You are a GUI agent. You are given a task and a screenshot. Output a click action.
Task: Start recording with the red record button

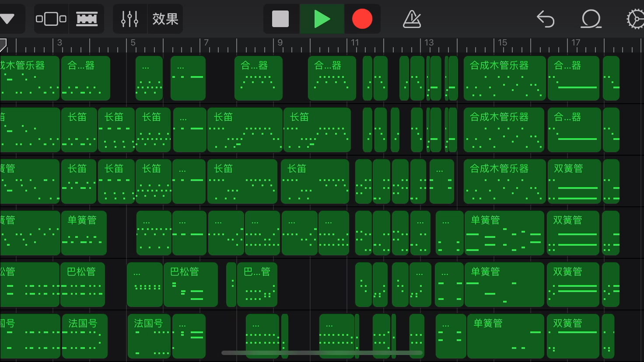click(x=362, y=19)
